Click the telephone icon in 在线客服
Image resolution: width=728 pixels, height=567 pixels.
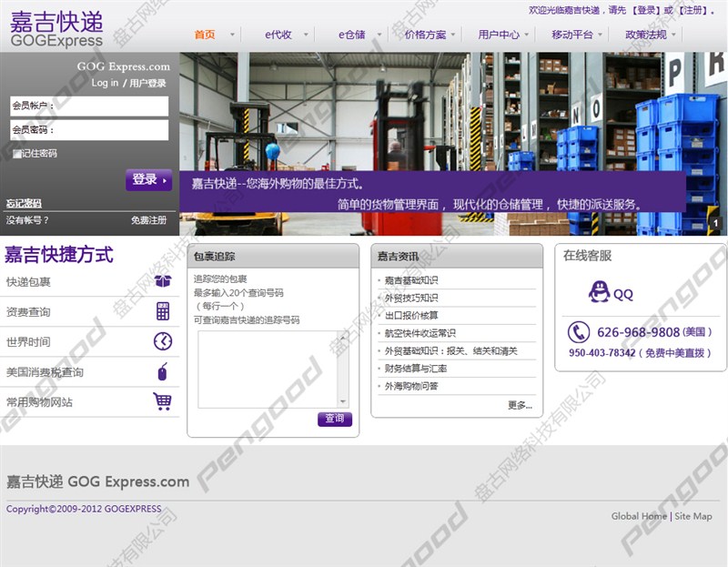point(579,332)
